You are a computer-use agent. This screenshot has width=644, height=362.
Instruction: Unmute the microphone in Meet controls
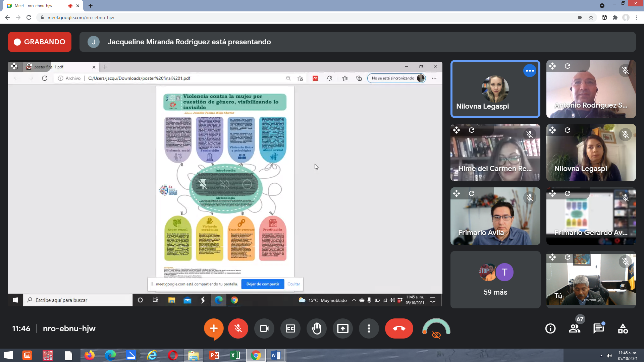point(238,328)
